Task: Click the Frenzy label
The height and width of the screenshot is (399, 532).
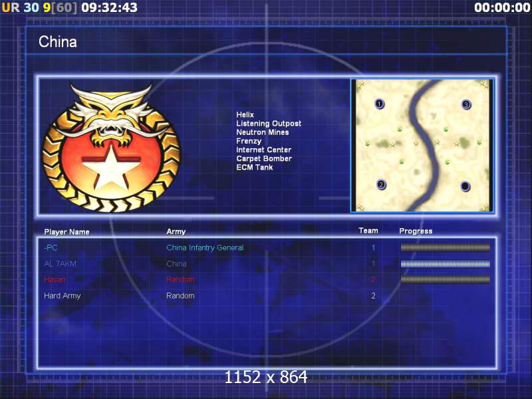Action: point(249,141)
